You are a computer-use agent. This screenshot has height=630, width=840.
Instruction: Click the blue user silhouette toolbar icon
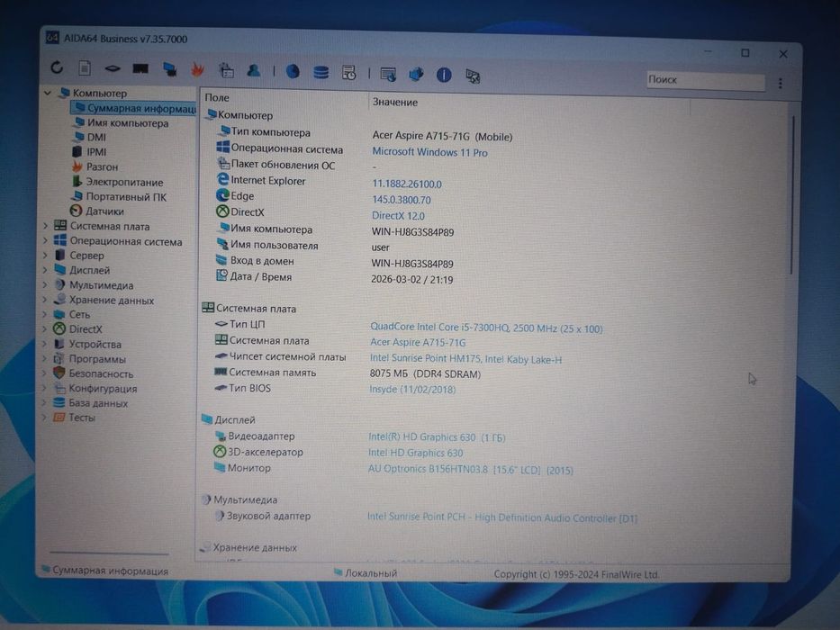[x=254, y=70]
